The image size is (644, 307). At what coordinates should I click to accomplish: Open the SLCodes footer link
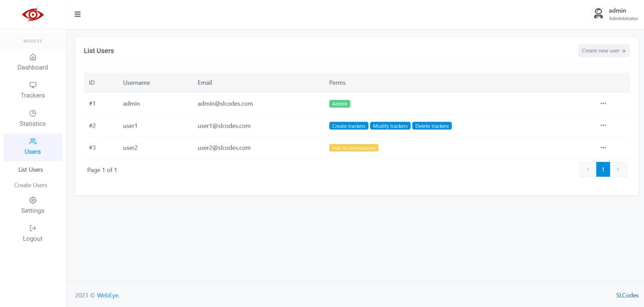tap(627, 295)
